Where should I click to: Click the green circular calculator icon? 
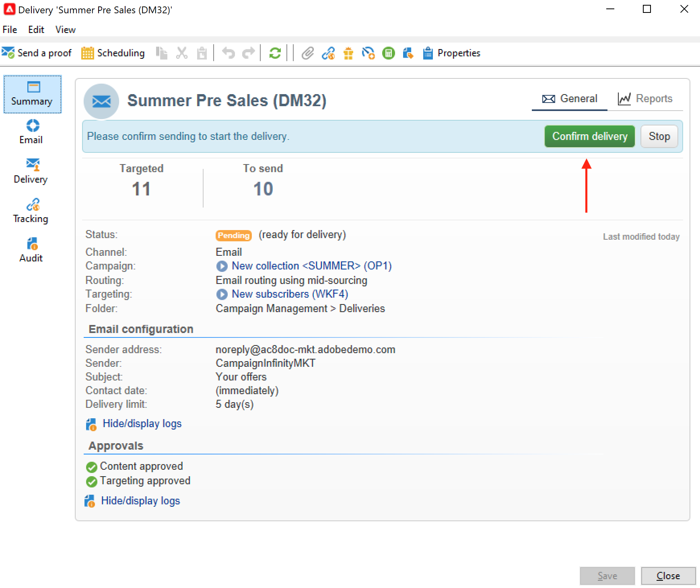(x=389, y=53)
